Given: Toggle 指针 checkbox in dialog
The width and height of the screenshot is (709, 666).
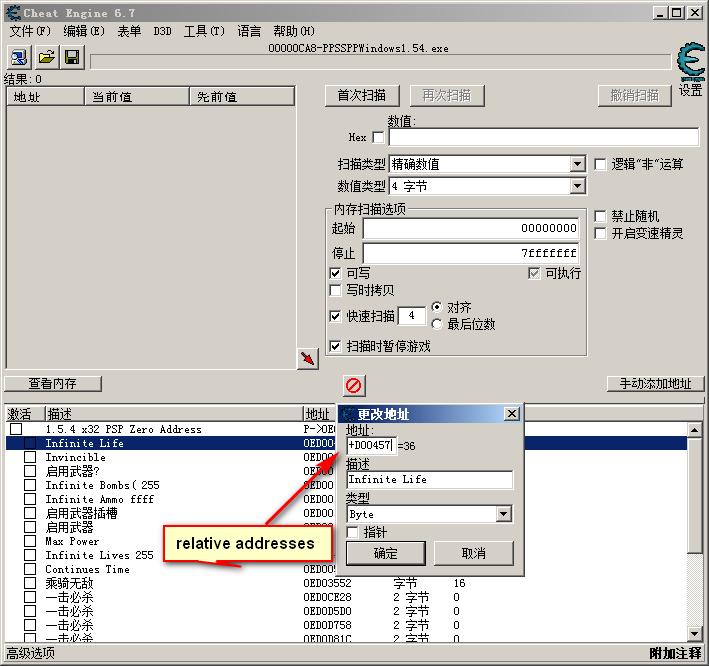Looking at the screenshot, I should pyautogui.click(x=353, y=532).
